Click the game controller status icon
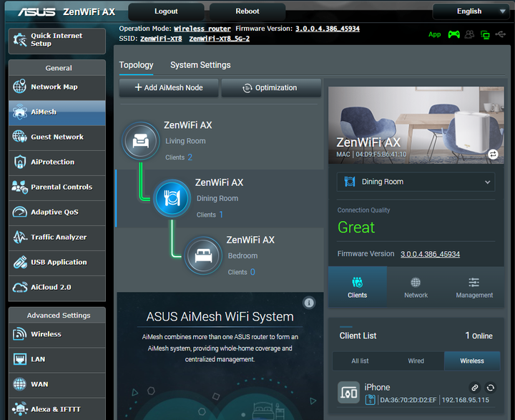The height and width of the screenshot is (420, 515). point(454,34)
